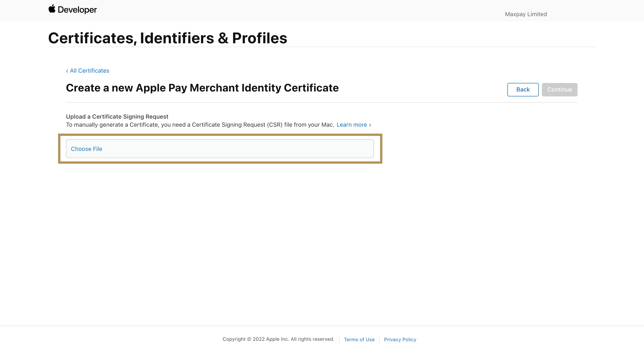
Task: Click the chevron after Learn more
Action: point(370,125)
